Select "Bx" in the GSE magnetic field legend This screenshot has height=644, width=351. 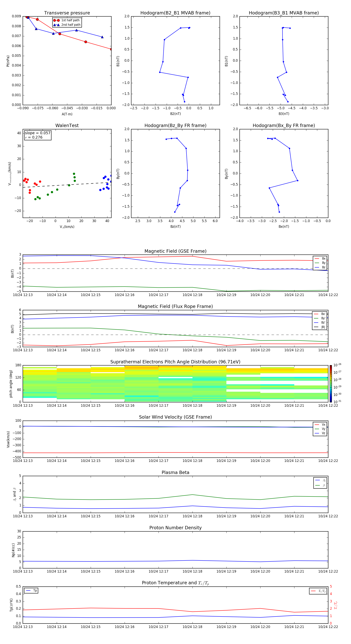[320, 259]
